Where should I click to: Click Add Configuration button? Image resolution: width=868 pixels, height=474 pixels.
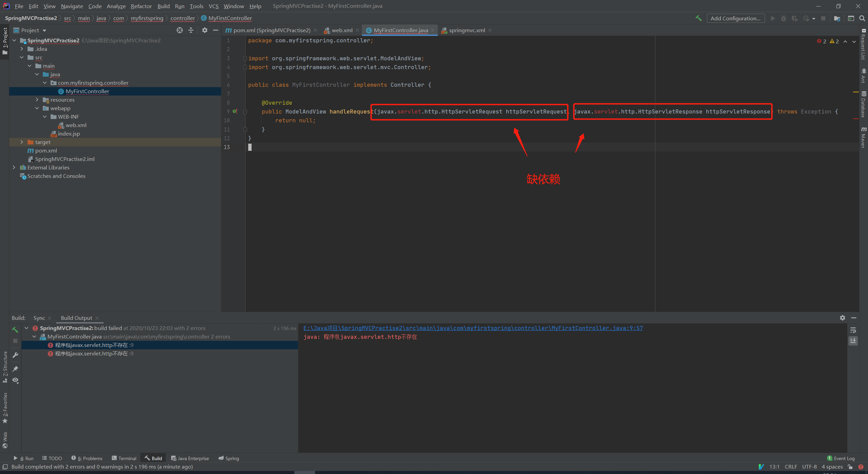point(735,18)
